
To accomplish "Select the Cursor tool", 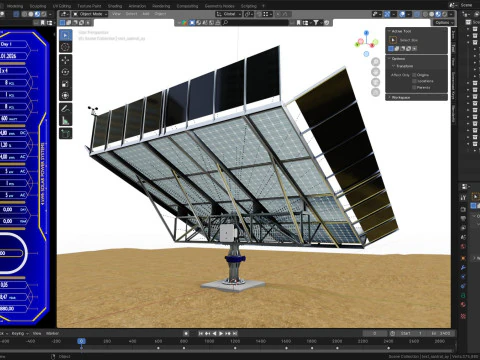I will coord(65,47).
